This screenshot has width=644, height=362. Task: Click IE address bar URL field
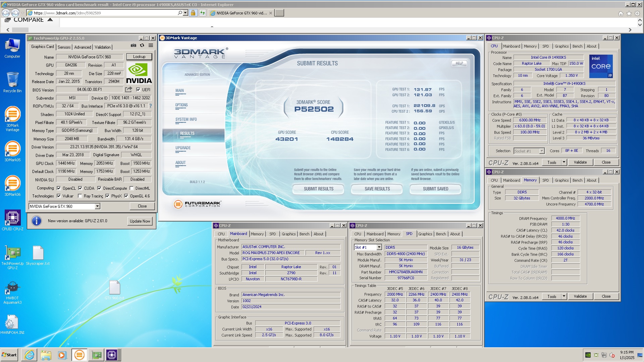pos(105,13)
